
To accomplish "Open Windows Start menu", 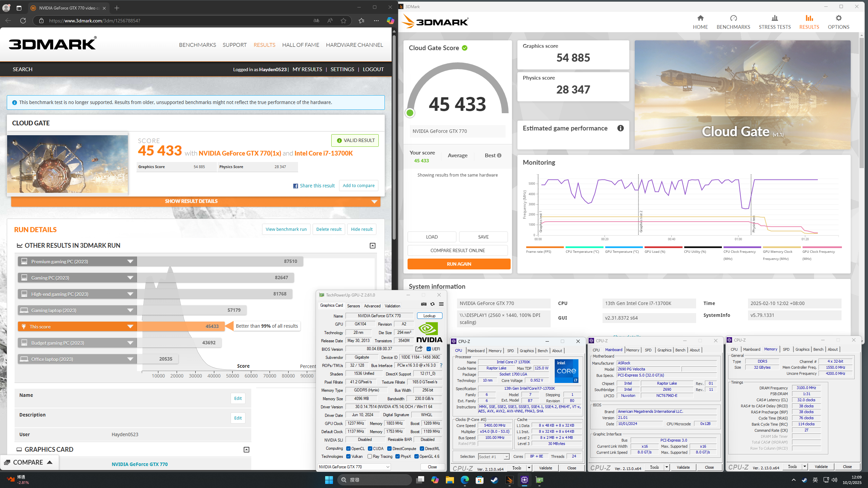I will [x=329, y=480].
